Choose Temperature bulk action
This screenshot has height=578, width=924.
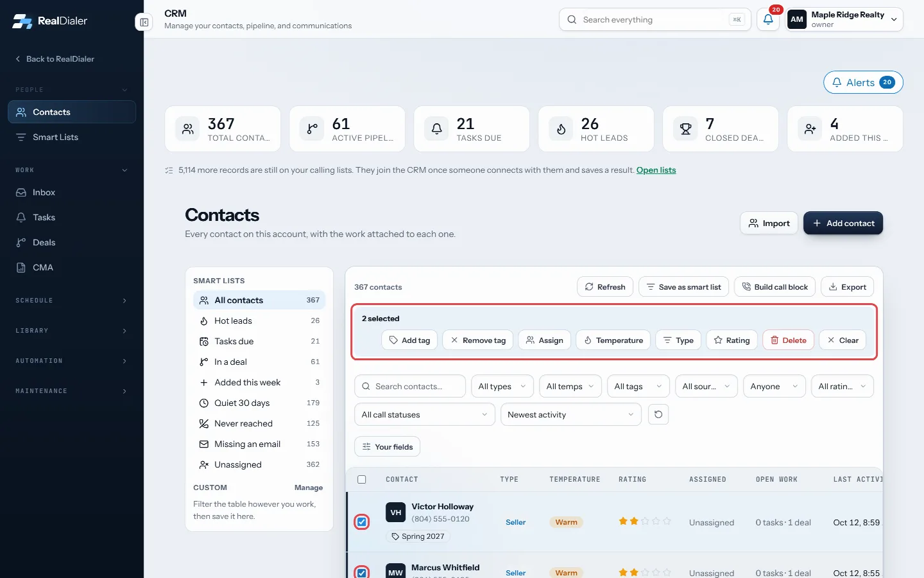[x=613, y=340]
